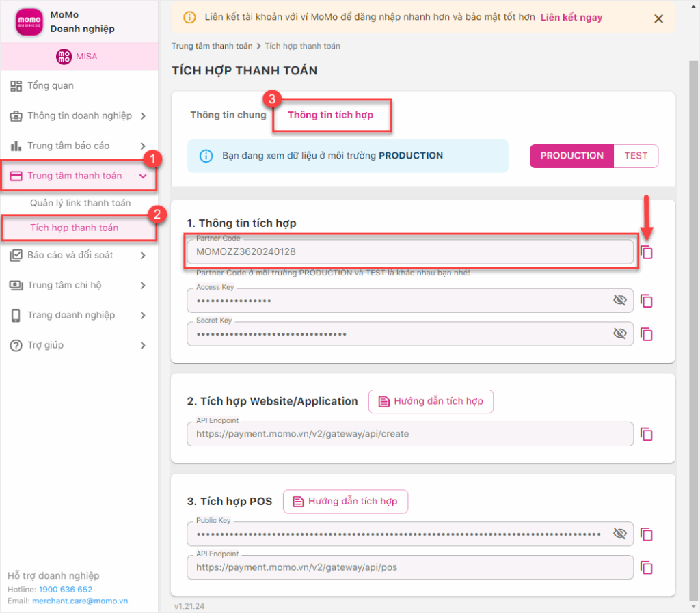Switch environment to PRODUCTION
Viewport: 700px width, 613px height.
click(571, 156)
